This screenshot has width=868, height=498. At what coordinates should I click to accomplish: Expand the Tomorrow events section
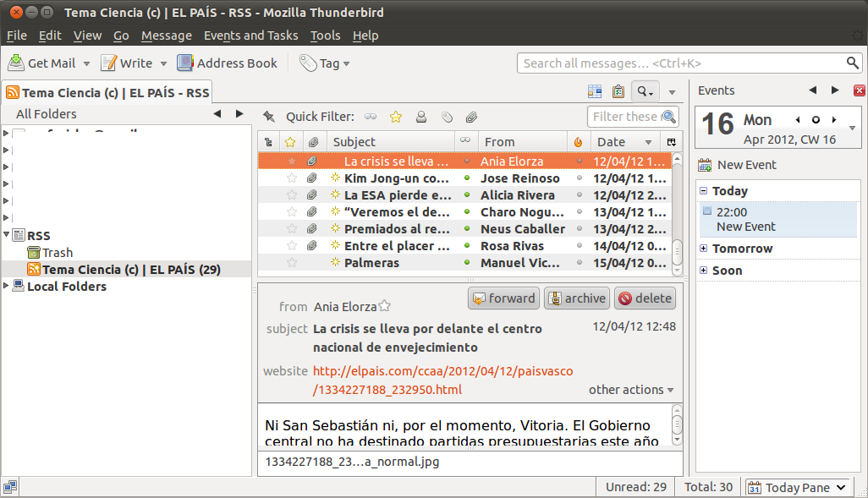(704, 249)
